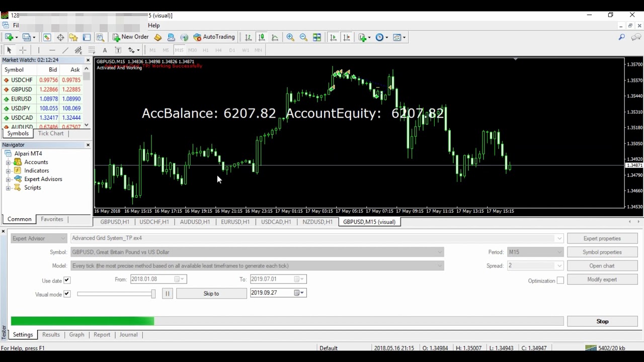The width and height of the screenshot is (644, 362).
Task: Toggle chart Auto Scroll icon
Action: point(333,37)
